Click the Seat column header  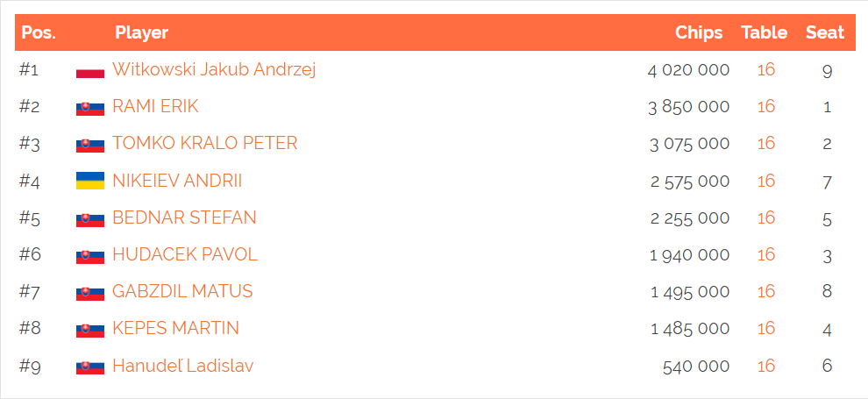tap(825, 32)
